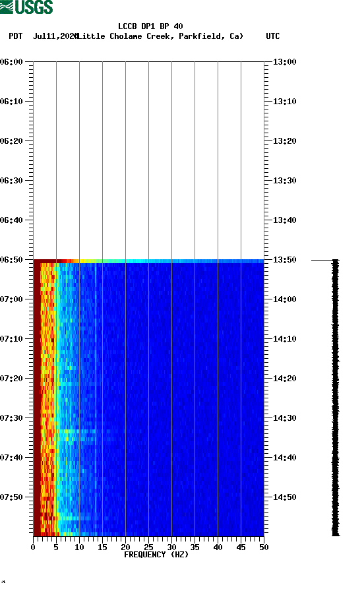Click the 15 Hz frequency axis label
The image size is (364, 589).
(x=103, y=547)
